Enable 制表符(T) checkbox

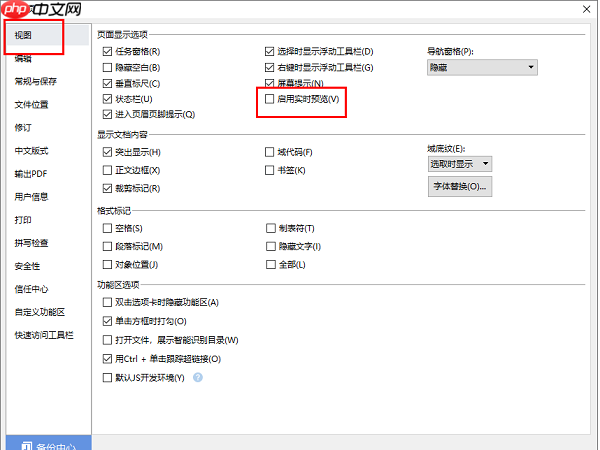pyautogui.click(x=271, y=228)
